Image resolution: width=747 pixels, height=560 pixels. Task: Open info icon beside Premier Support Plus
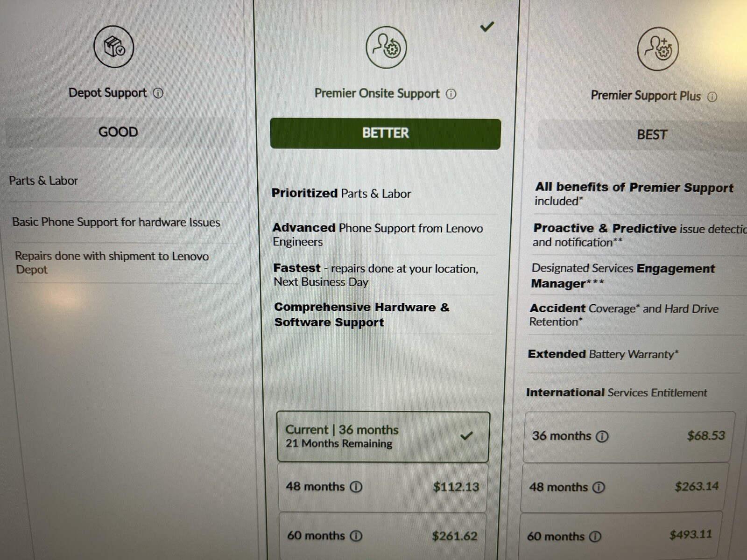click(712, 97)
